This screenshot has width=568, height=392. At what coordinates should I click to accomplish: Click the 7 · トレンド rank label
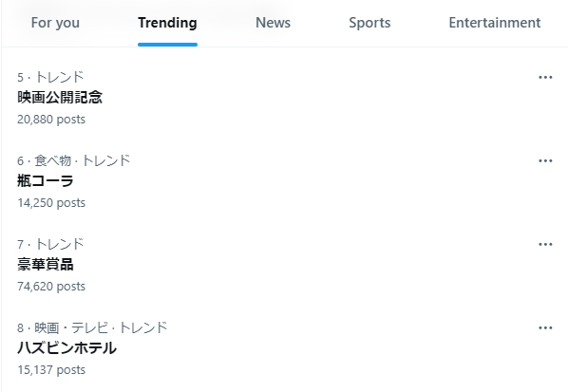[x=50, y=244]
